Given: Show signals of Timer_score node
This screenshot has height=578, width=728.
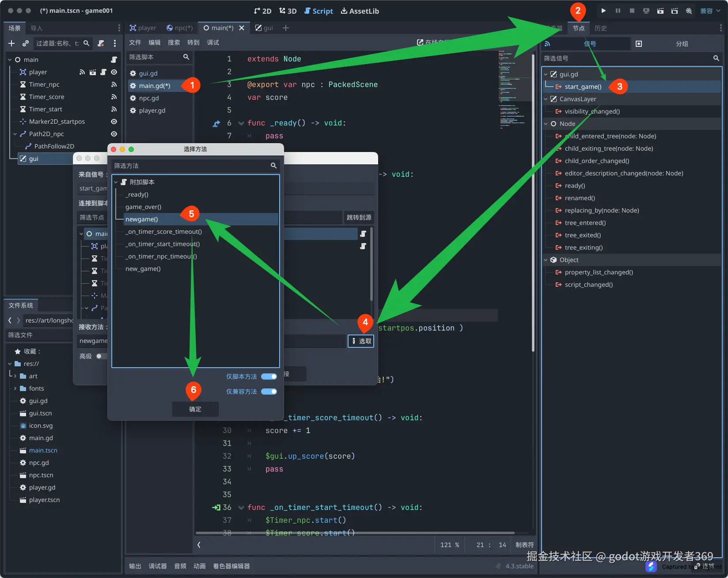Looking at the screenshot, I should [114, 97].
